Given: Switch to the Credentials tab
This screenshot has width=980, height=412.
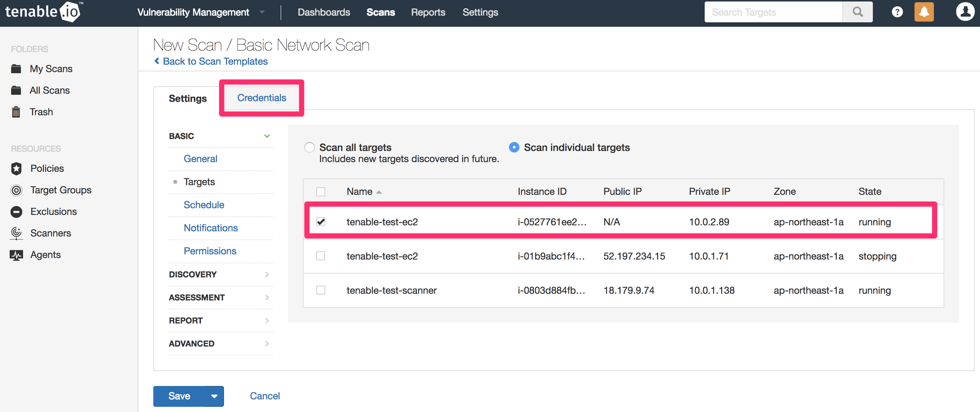Looking at the screenshot, I should pyautogui.click(x=261, y=98).
